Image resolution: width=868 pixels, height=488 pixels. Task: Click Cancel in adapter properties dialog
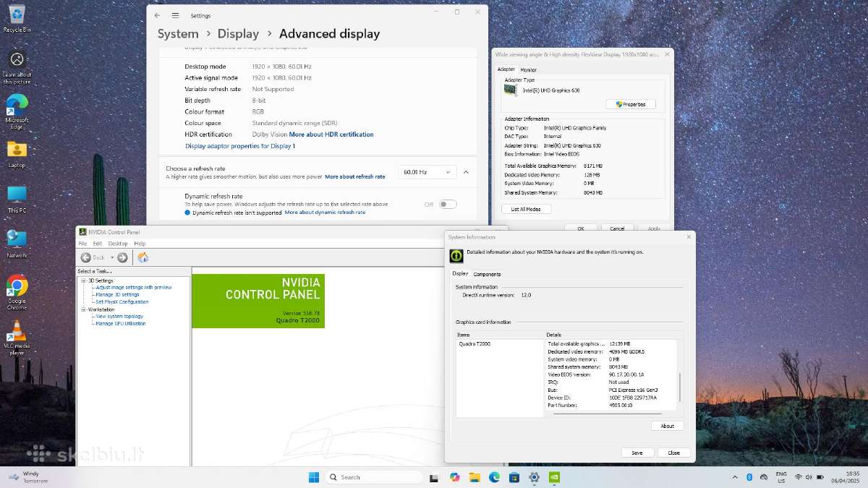coord(617,228)
